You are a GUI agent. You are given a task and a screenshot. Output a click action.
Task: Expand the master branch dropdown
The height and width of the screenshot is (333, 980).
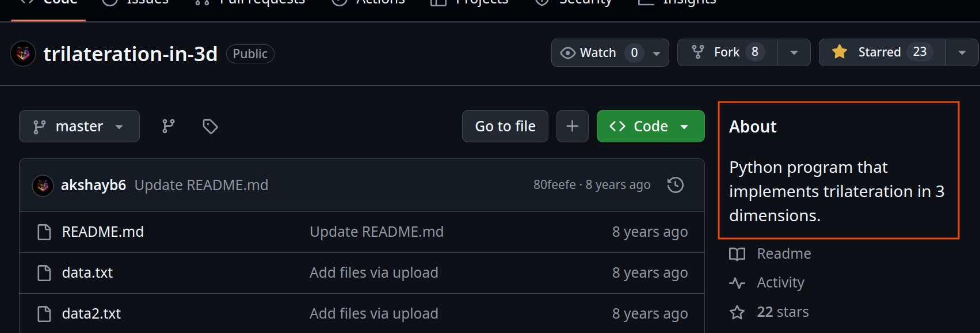pyautogui.click(x=79, y=126)
